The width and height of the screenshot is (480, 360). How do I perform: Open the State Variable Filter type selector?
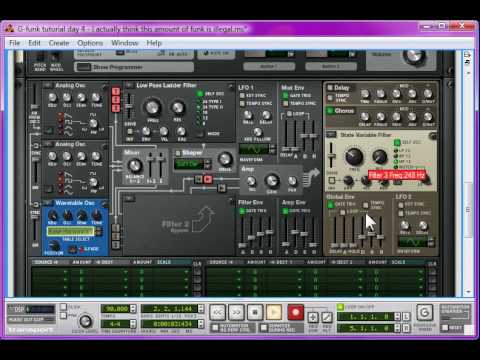pos(331,135)
